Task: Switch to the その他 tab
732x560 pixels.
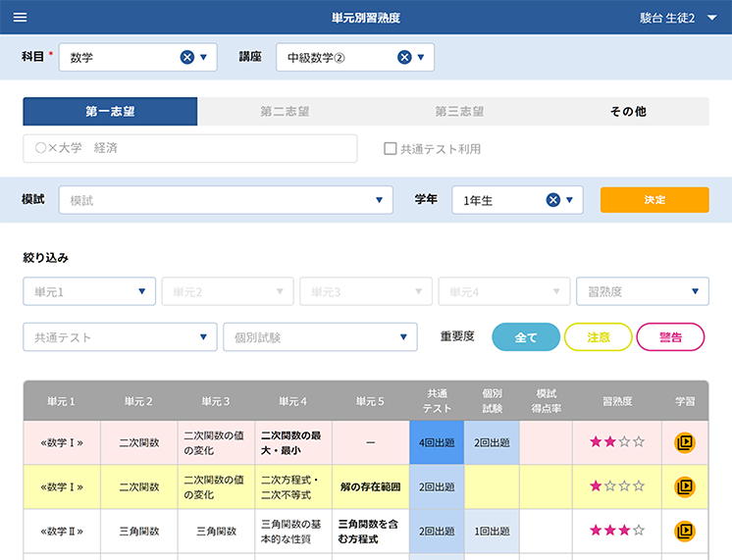Action: click(628, 112)
